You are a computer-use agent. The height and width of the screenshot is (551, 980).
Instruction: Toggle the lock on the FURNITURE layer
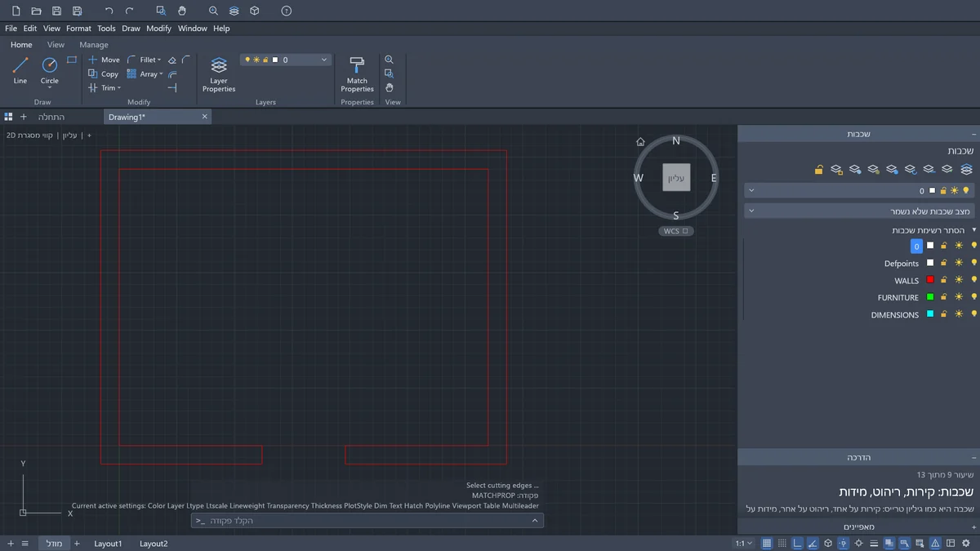[x=944, y=297]
